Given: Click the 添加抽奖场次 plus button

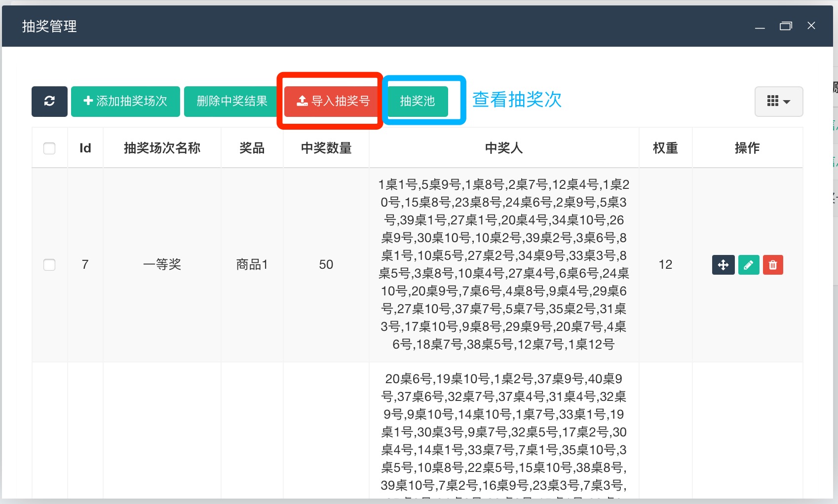Looking at the screenshot, I should (125, 102).
